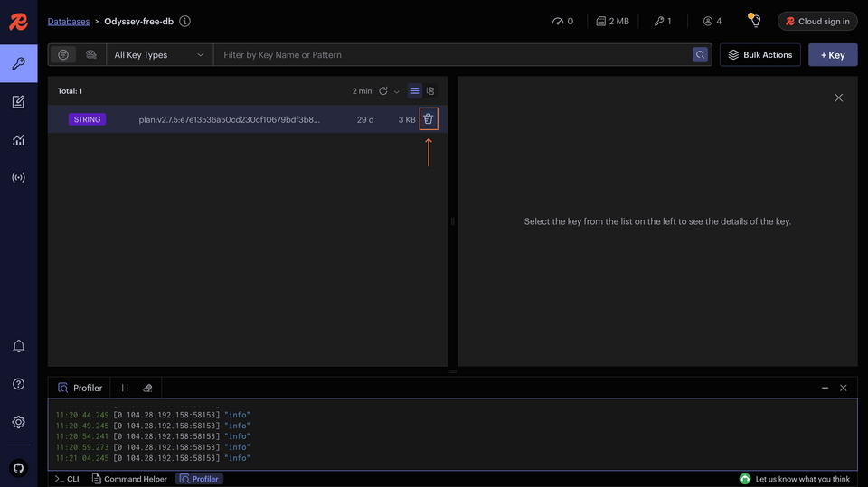The height and width of the screenshot is (487, 868).
Task: Switch to tree view of keys
Action: click(430, 90)
